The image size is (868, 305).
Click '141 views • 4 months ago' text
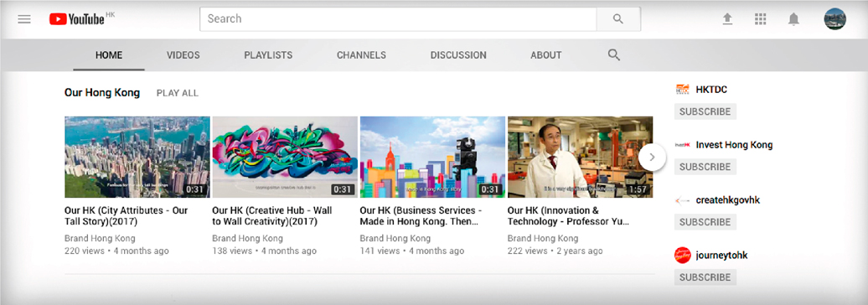(412, 251)
